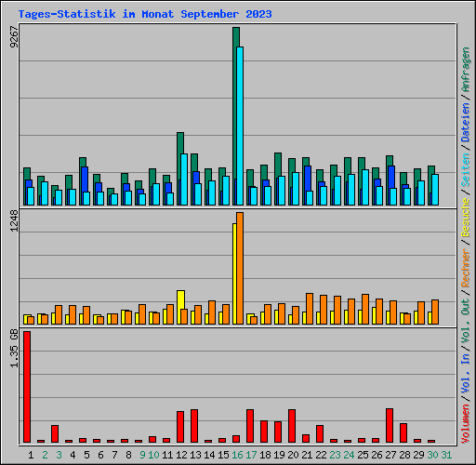This screenshot has height=465, width=476.
Task: Click the red Volumen bar for day 28
Action: [403, 432]
